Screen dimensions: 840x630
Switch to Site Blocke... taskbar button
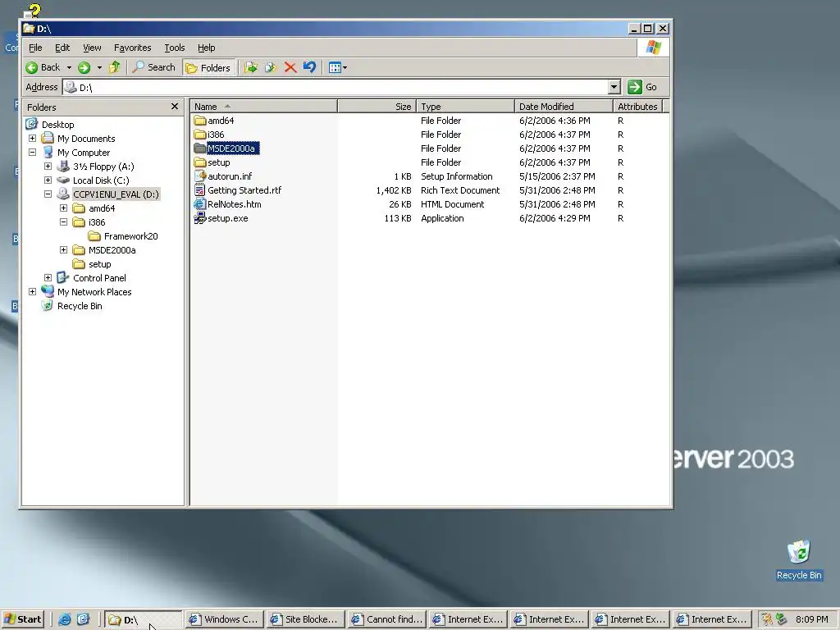click(x=305, y=619)
